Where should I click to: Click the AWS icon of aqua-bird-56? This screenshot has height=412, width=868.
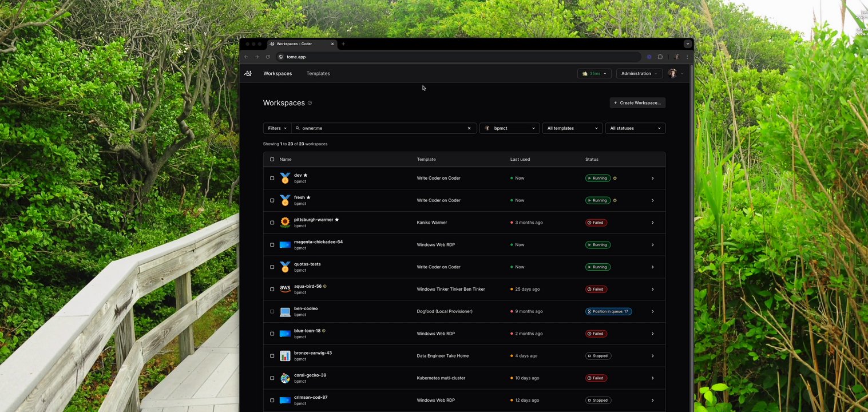[285, 289]
